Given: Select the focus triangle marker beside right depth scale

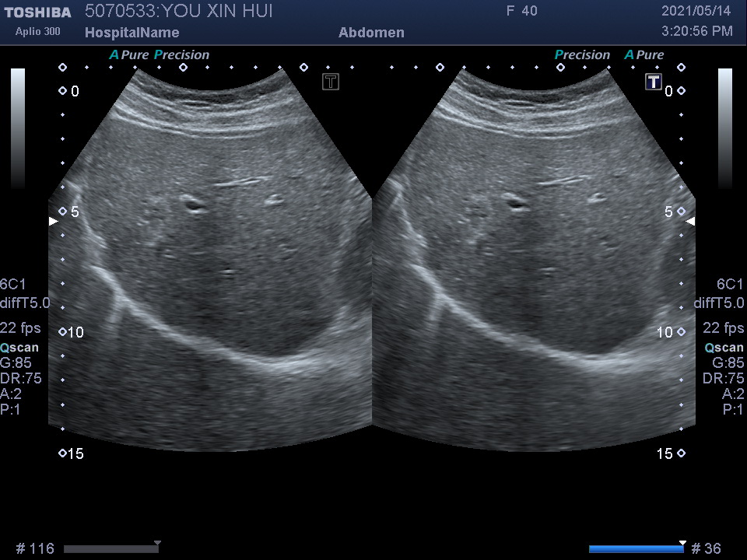Looking at the screenshot, I should coord(690,221).
